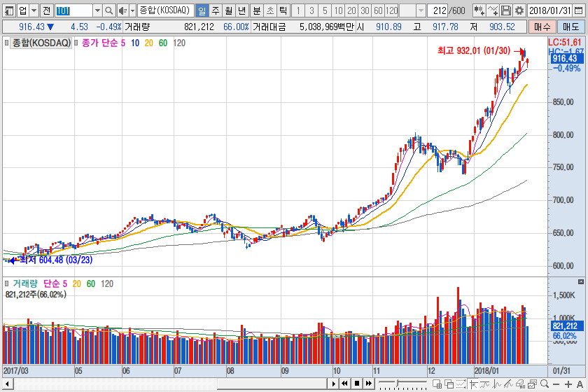Image resolution: width=588 pixels, height=392 pixels.
Task: Select the daily (일) chart period
Action: click(202, 10)
